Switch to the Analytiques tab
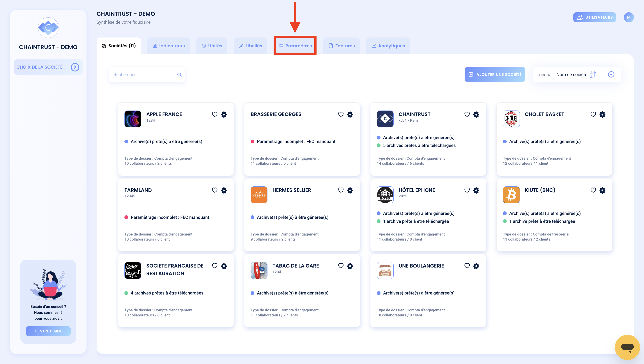 (388, 46)
